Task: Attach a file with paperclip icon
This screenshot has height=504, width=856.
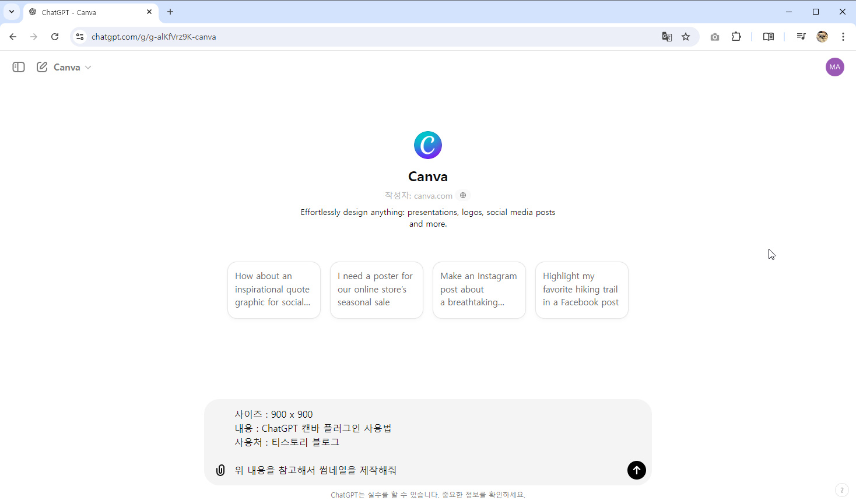Action: tap(220, 470)
